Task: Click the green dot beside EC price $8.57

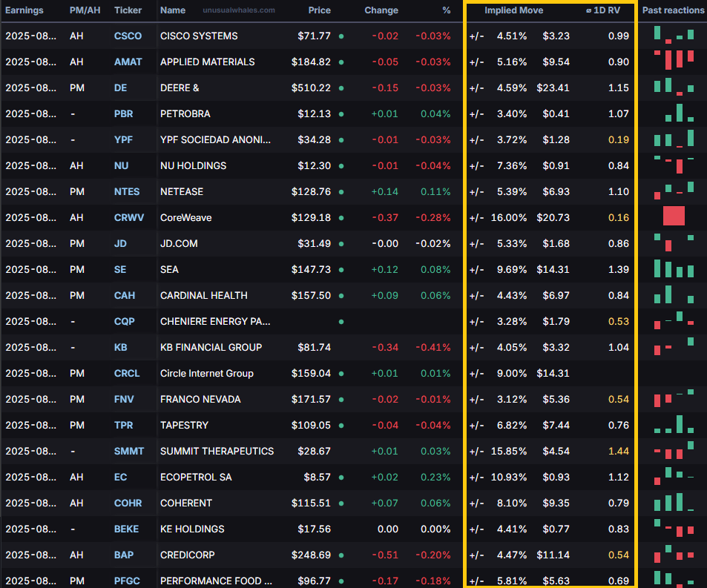Action: click(341, 478)
